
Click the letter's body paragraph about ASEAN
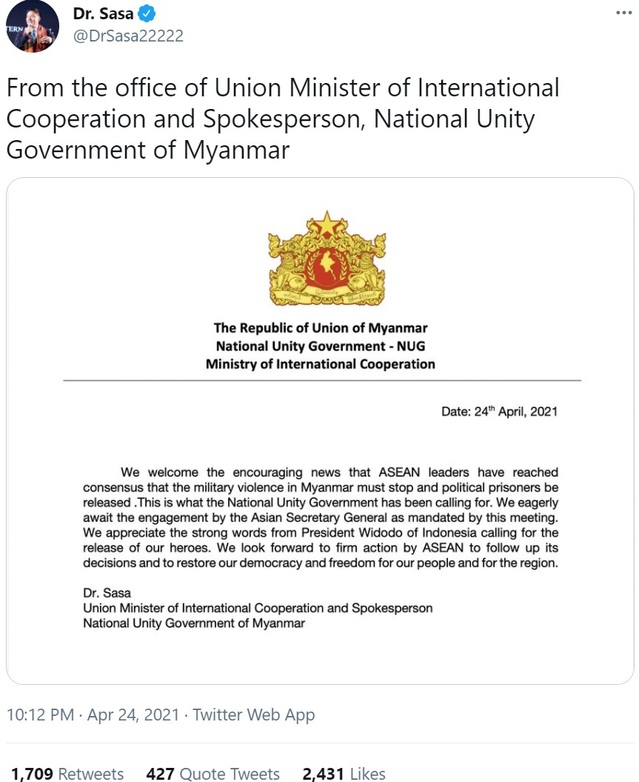pos(320,517)
